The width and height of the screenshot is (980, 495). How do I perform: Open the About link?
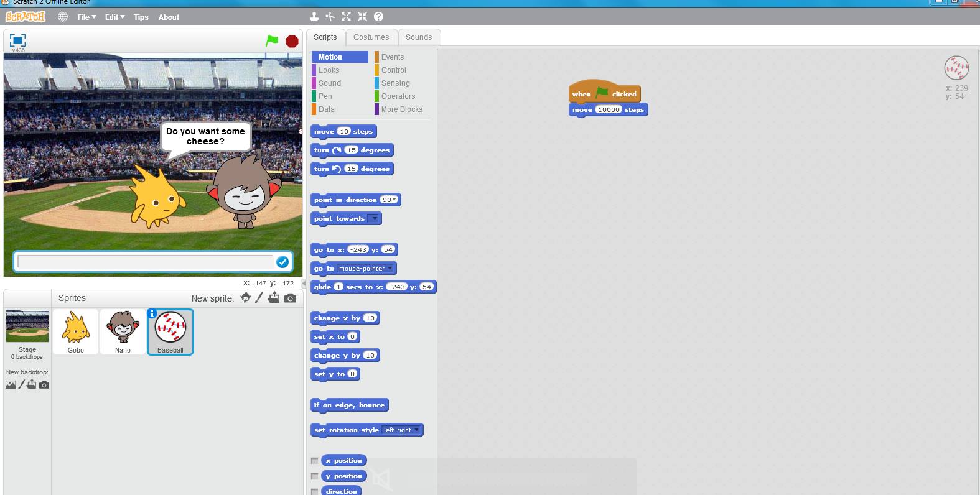pyautogui.click(x=169, y=17)
